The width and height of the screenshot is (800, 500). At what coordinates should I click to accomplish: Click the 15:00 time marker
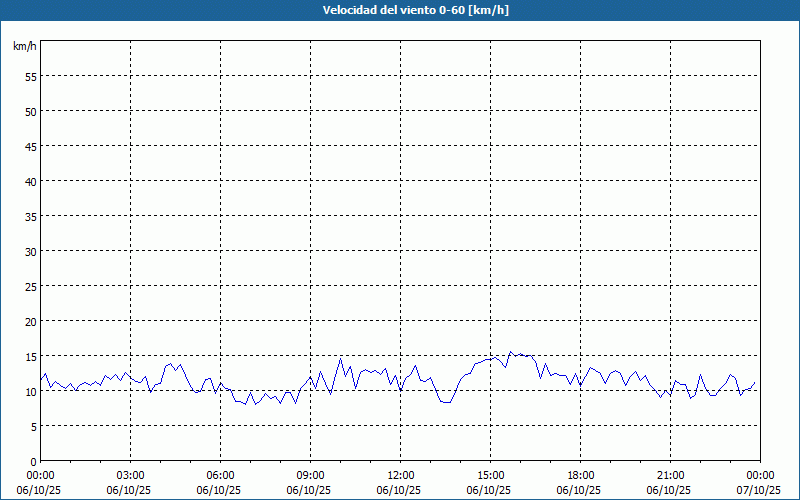click(490, 475)
